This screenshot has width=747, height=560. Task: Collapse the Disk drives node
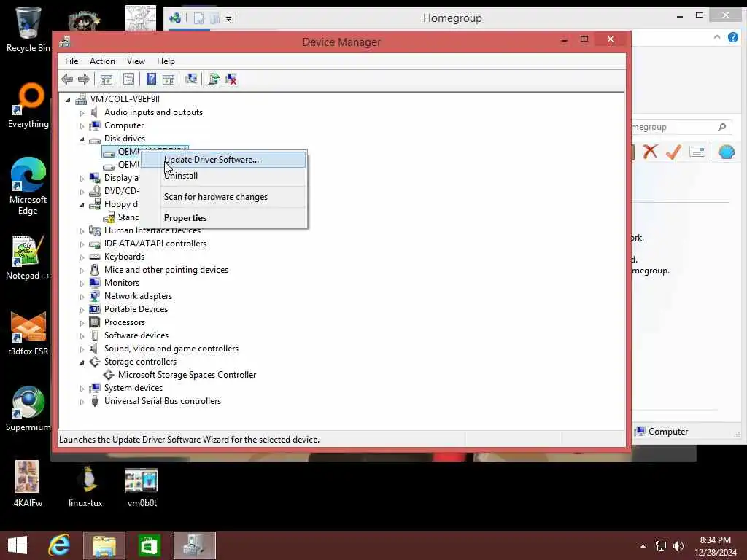[x=82, y=139]
